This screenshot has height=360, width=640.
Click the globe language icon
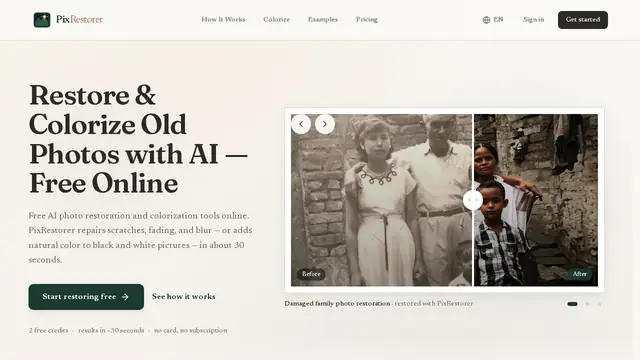point(486,20)
